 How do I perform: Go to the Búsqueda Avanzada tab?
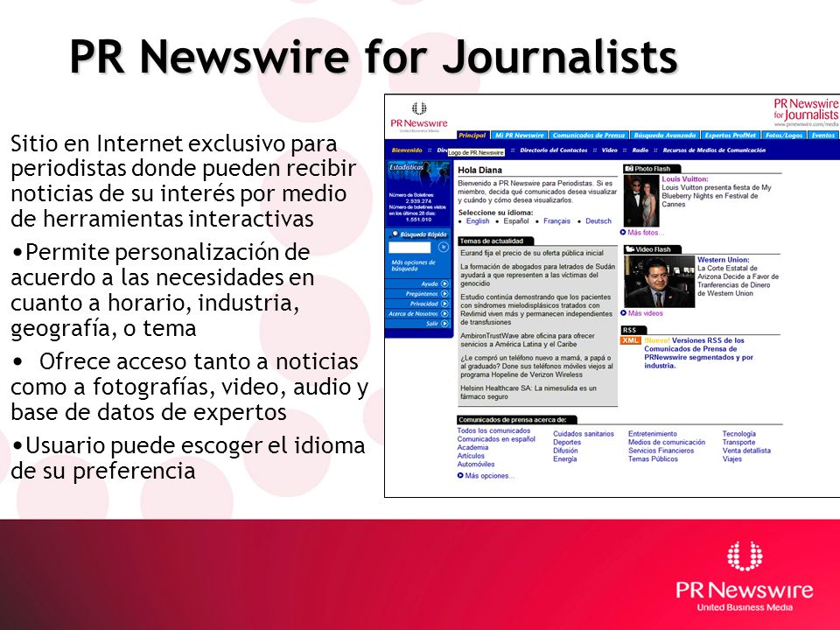(665, 136)
